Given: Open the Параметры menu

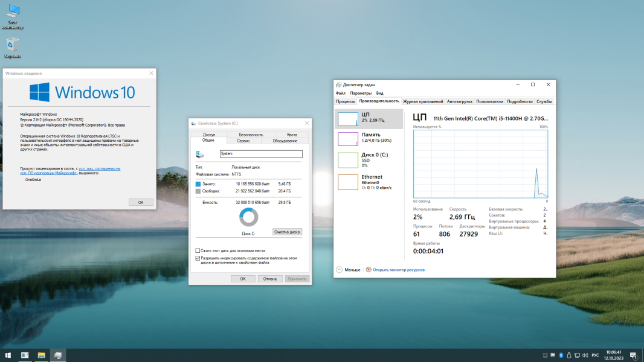Looking at the screenshot, I should [361, 93].
